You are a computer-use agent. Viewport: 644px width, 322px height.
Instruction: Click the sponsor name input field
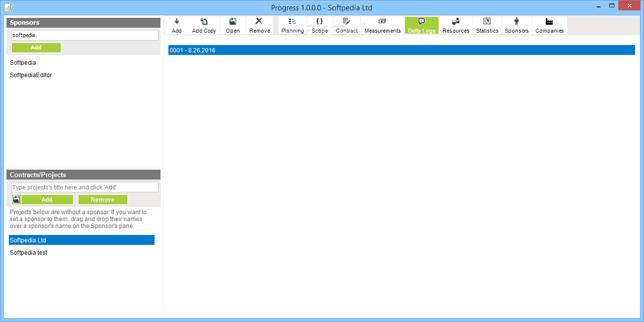click(x=85, y=36)
